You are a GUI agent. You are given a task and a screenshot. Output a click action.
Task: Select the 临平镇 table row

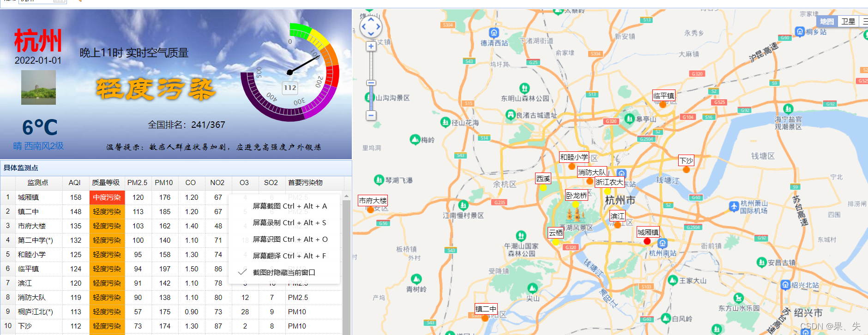click(x=171, y=269)
